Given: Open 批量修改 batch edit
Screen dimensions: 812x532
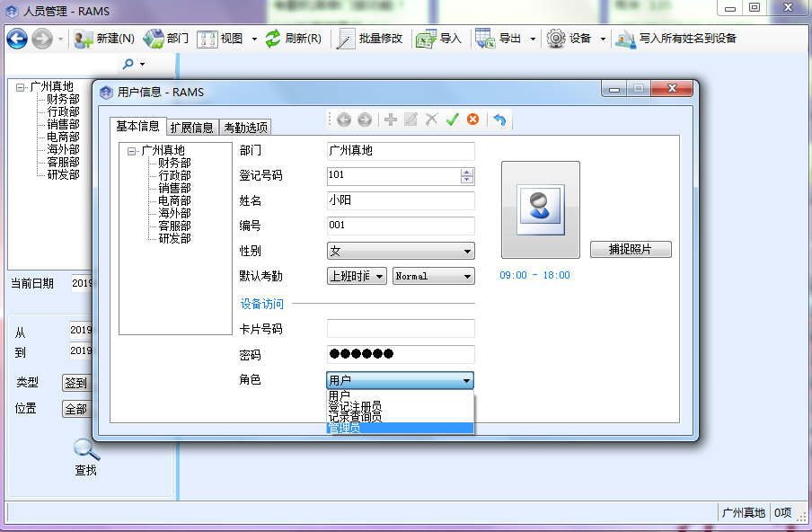Looking at the screenshot, I should [369, 39].
